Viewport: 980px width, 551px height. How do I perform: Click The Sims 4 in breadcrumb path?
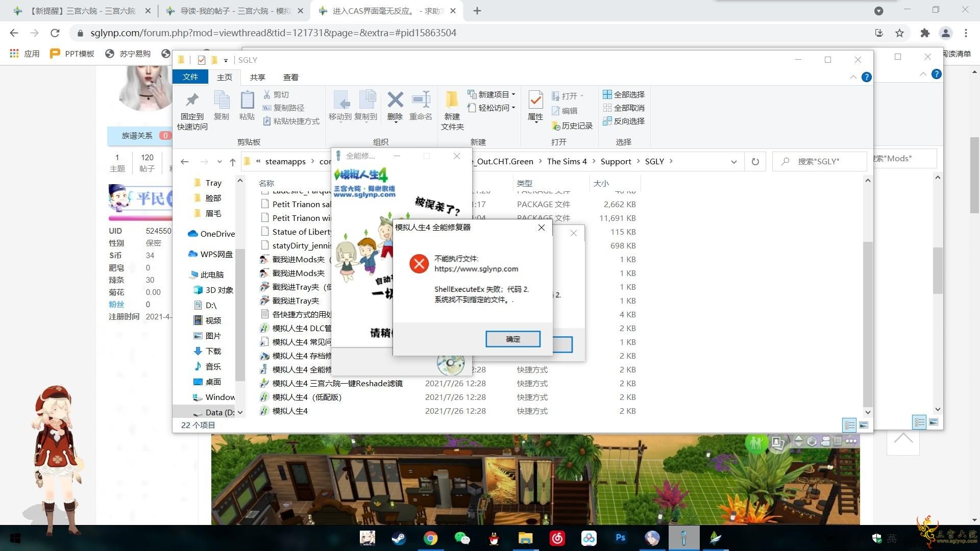pyautogui.click(x=567, y=161)
